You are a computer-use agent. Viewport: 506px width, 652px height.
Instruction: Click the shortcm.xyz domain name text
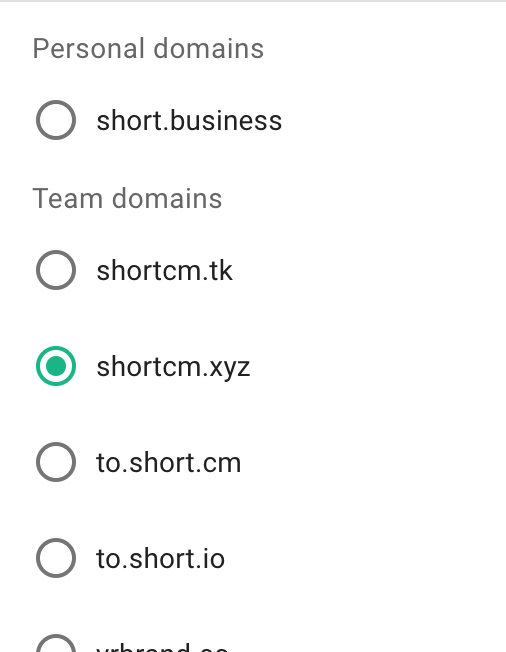[173, 368]
